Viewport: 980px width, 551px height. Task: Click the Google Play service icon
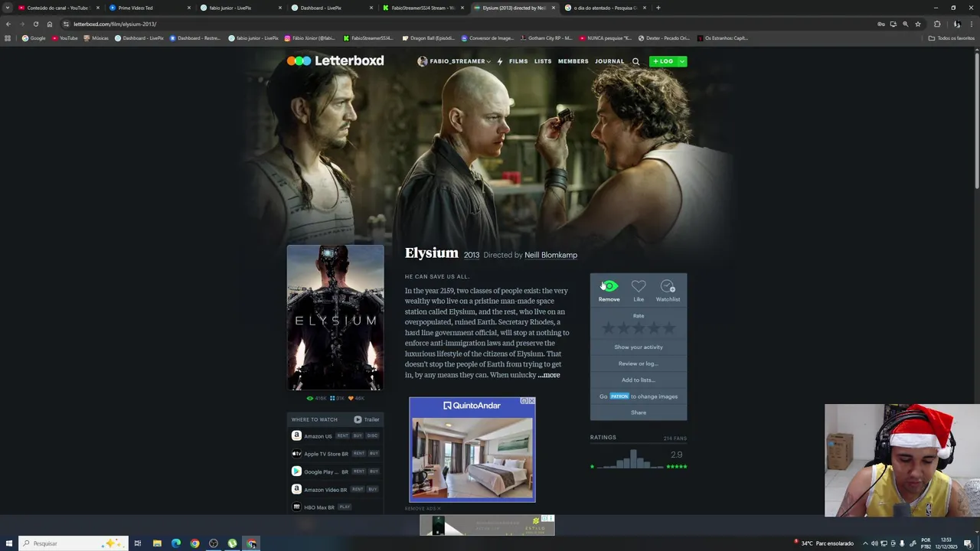(296, 471)
